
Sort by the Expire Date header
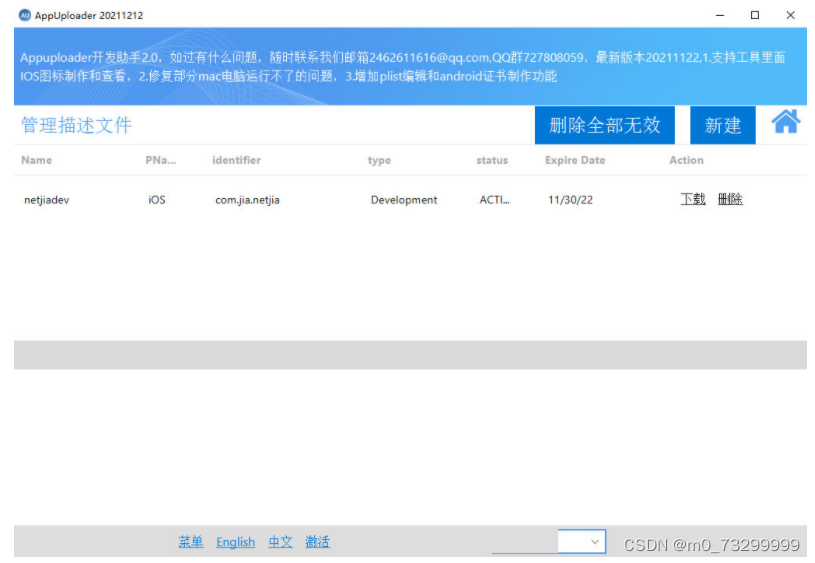575,160
